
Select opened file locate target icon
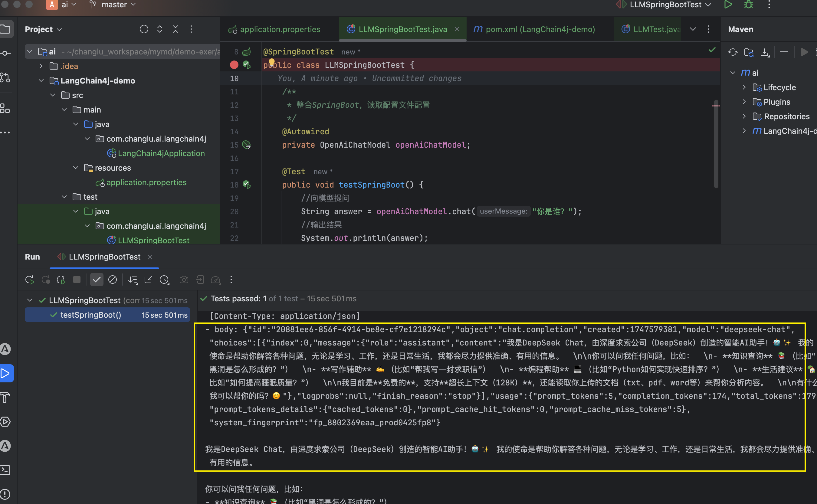[x=144, y=29]
